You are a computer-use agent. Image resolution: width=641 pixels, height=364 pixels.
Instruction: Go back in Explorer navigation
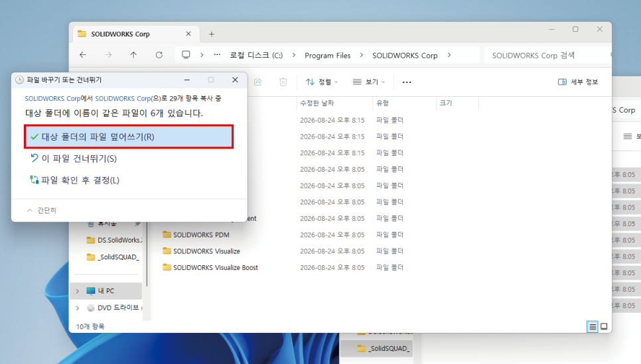tap(83, 55)
